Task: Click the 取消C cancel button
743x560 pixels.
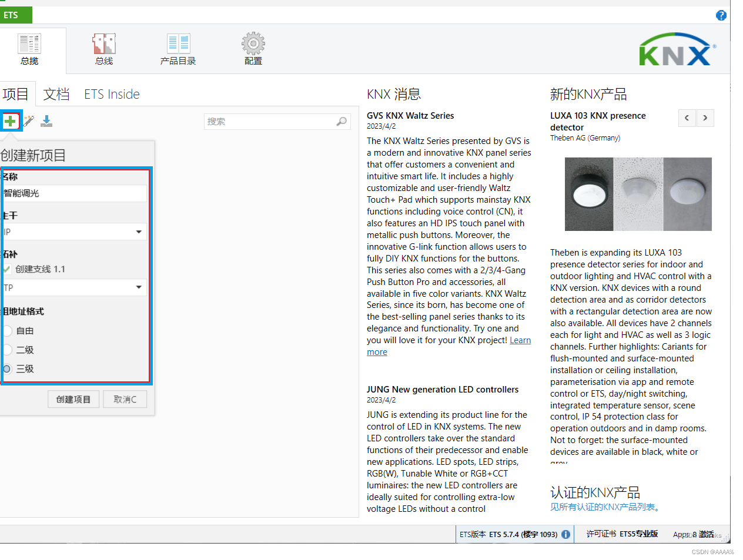Action: pos(125,399)
